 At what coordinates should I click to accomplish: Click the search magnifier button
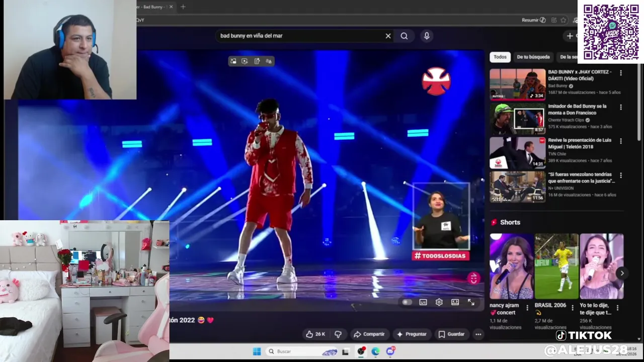click(x=404, y=36)
